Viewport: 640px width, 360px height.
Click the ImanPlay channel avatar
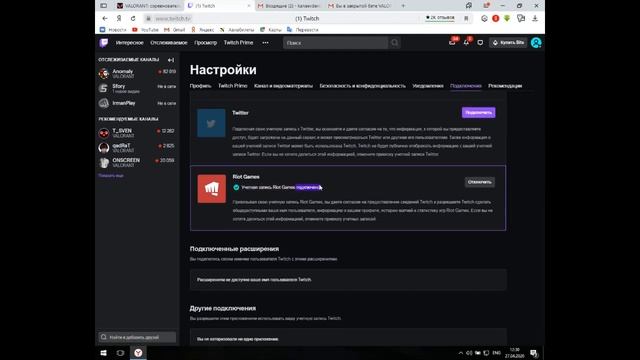[104, 103]
